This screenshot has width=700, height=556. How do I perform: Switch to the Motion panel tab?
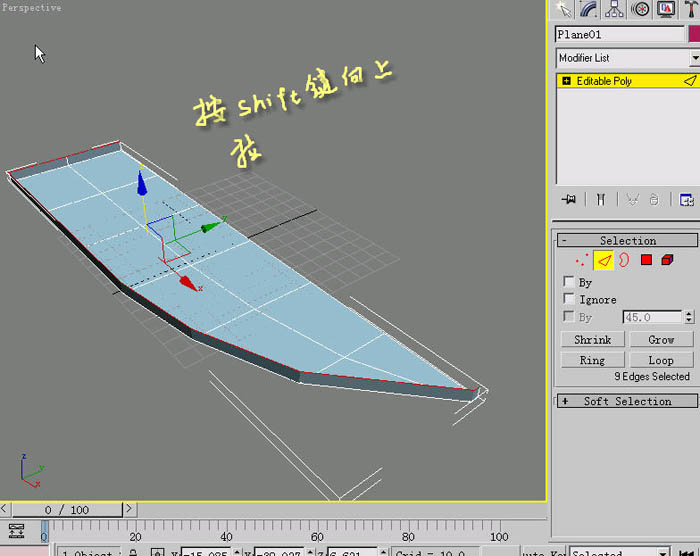point(640,9)
